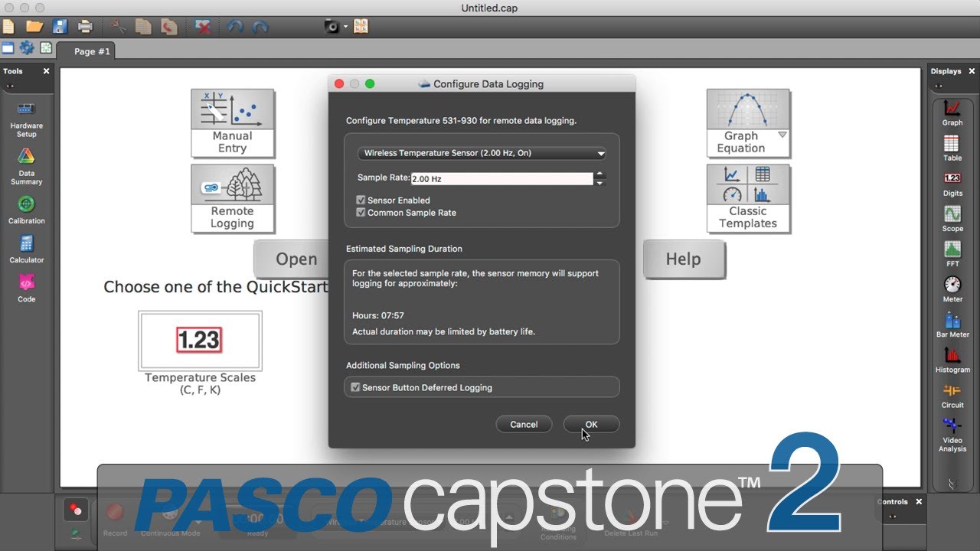Click the green grid icon beside the gear
The height and width of the screenshot is (551, 980).
click(46, 48)
